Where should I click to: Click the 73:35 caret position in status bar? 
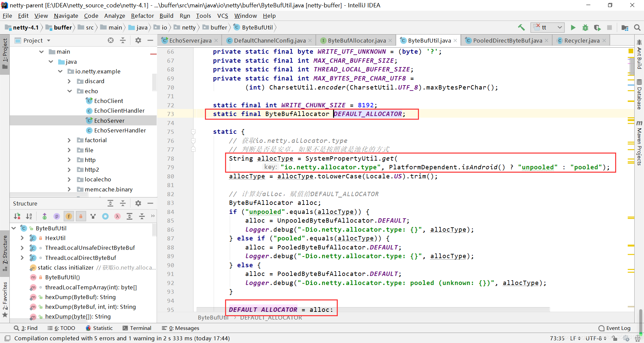point(557,338)
